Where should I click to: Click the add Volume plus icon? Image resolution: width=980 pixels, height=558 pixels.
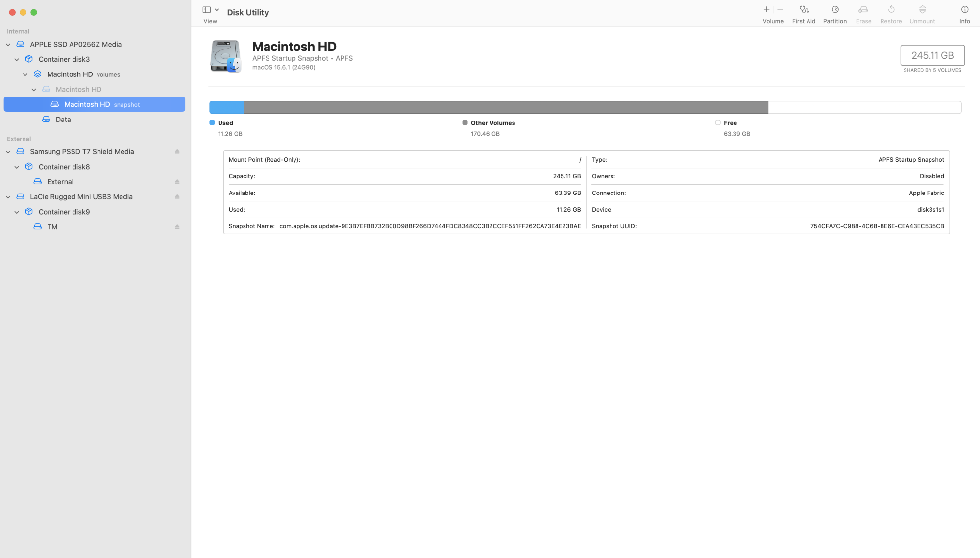point(766,10)
